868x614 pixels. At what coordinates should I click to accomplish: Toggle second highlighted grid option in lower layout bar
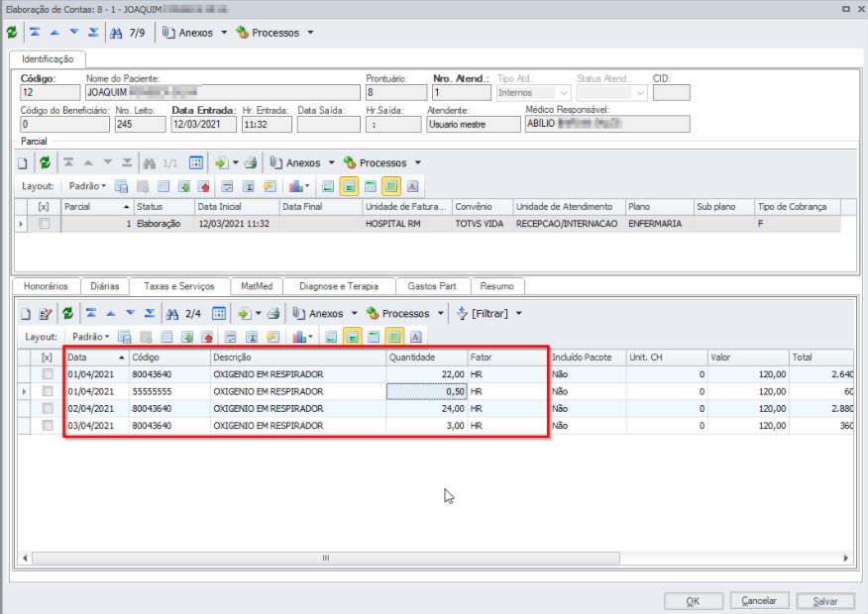394,337
